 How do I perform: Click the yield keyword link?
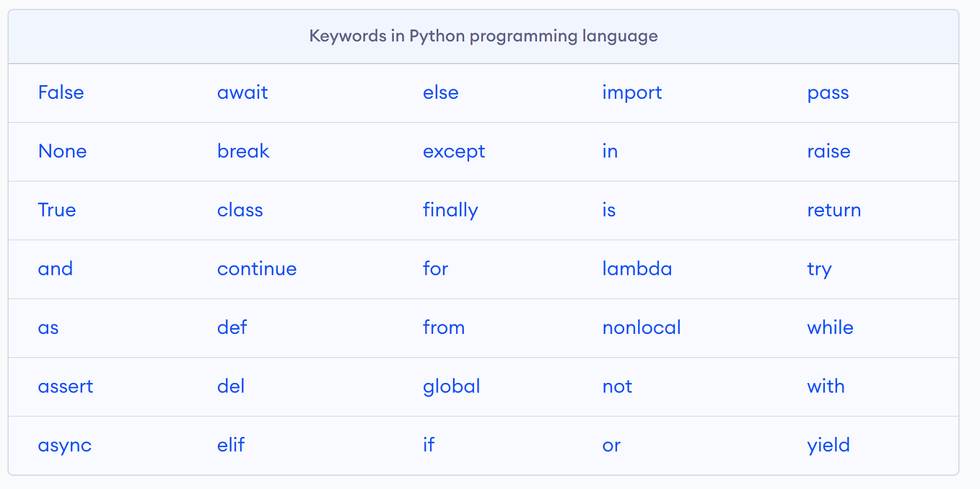pos(828,445)
